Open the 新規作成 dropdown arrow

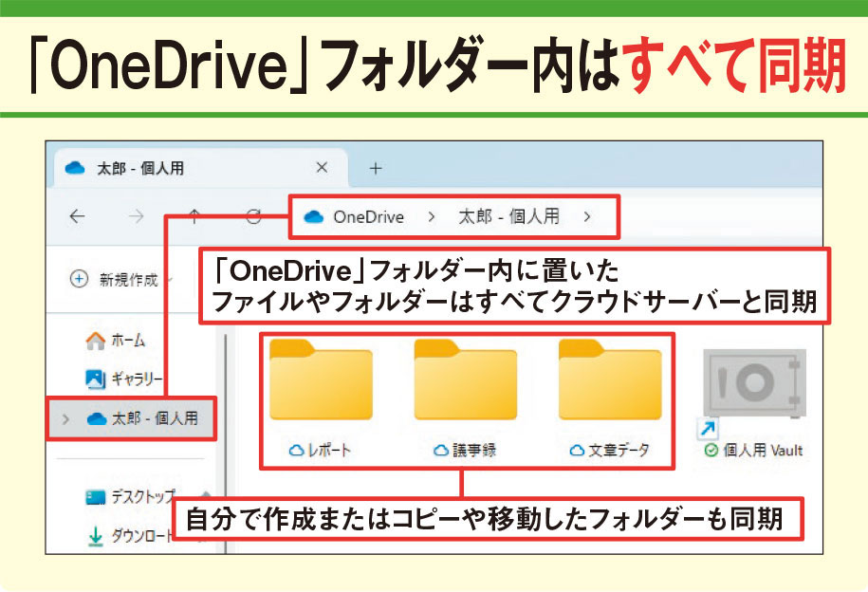coord(172,278)
